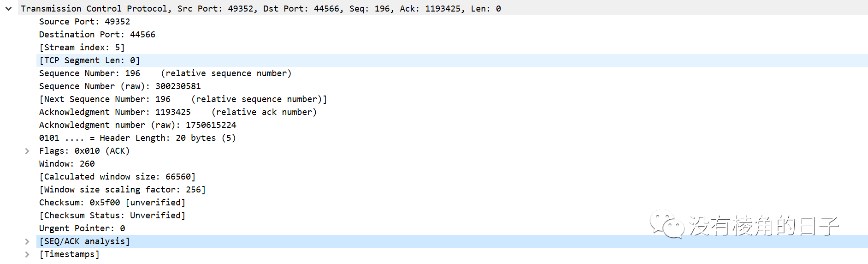
Task: Collapse the Transmission Control Protocol tree
Action: tap(8, 9)
